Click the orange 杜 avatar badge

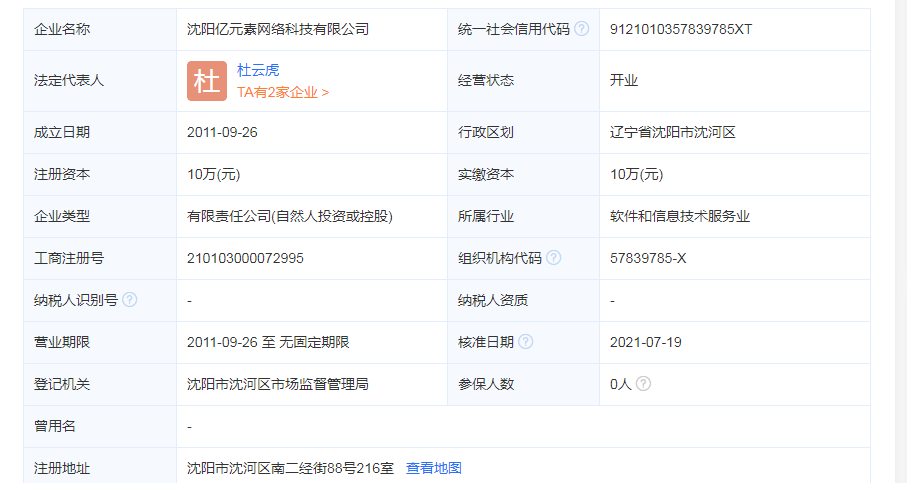(x=207, y=81)
